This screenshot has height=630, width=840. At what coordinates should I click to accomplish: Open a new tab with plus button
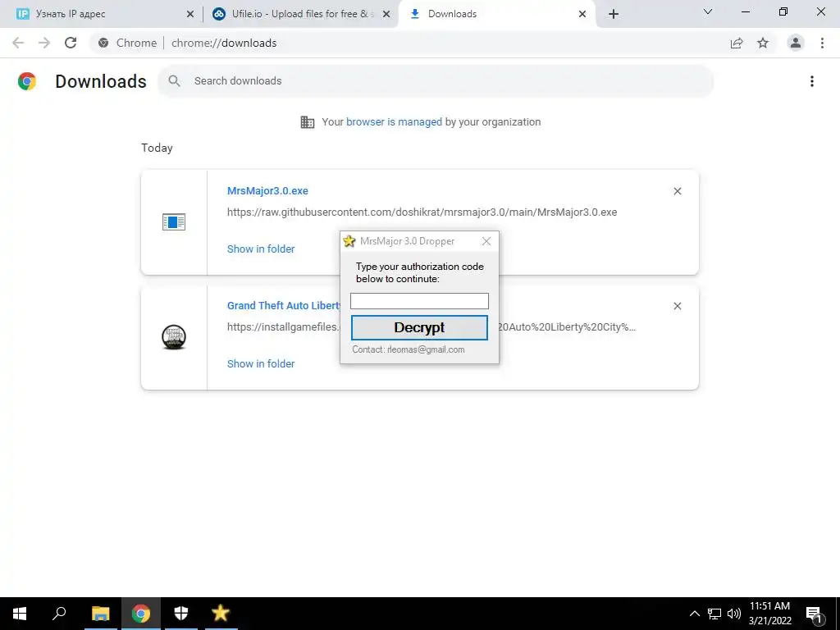[614, 15]
